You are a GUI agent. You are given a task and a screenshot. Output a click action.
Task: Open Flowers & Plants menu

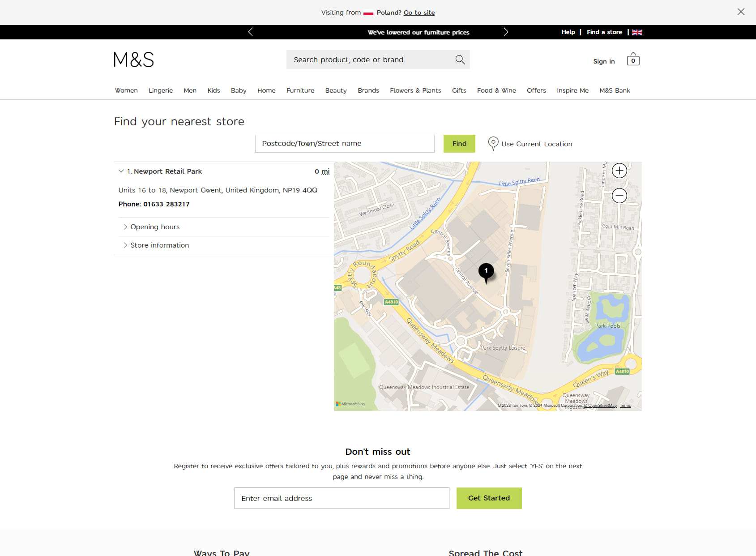(x=415, y=90)
